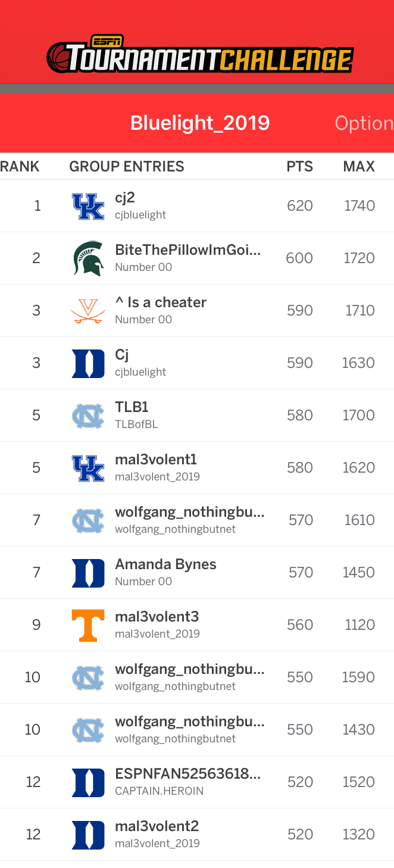The width and height of the screenshot is (394, 868).
Task: Open the BiteThePillowImGoi... entry
Action: click(x=197, y=258)
